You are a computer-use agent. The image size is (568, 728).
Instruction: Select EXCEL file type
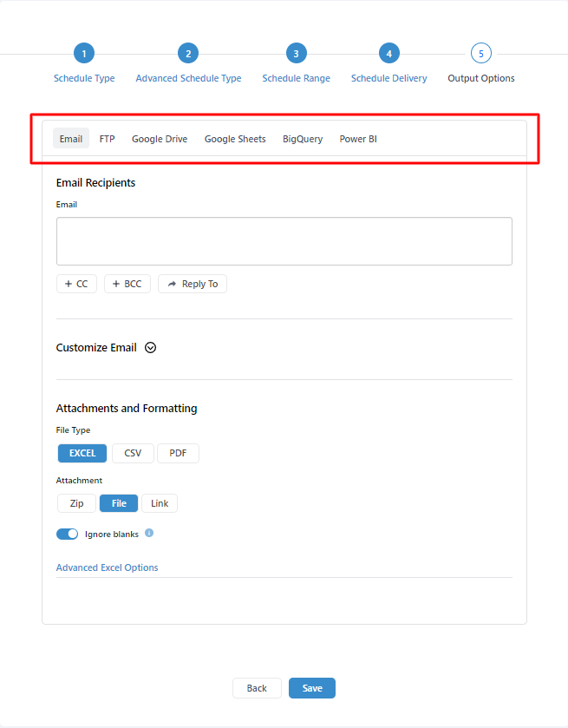[x=82, y=453]
